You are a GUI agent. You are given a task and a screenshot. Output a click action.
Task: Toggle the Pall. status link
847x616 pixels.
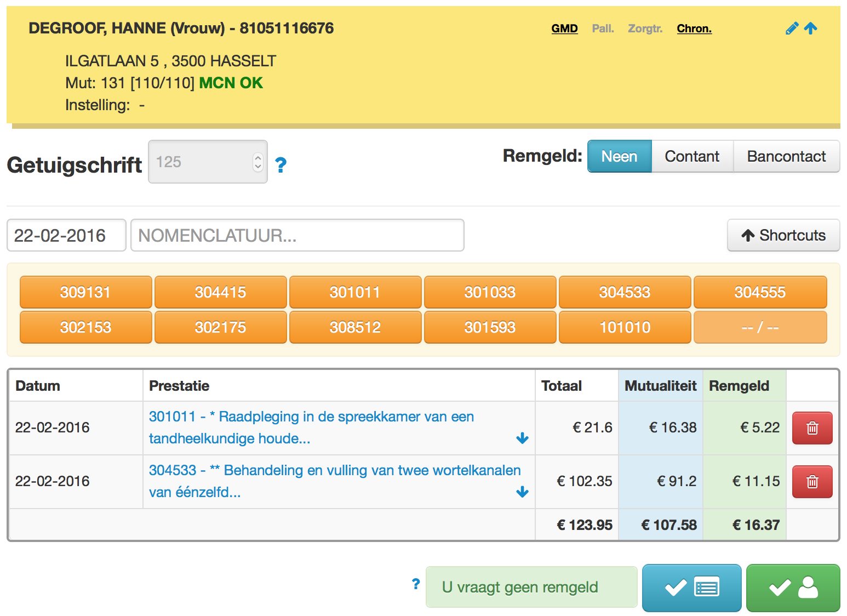tap(603, 28)
